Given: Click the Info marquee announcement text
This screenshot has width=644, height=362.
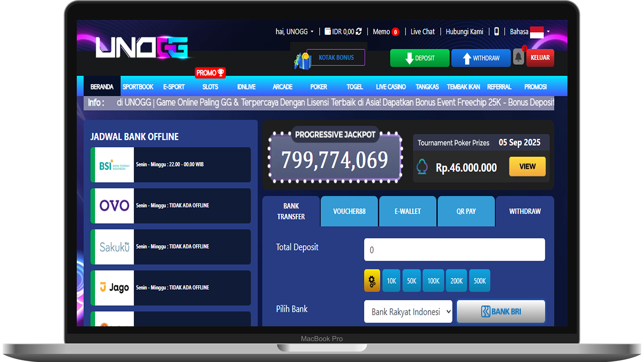Looking at the screenshot, I should pos(335,102).
